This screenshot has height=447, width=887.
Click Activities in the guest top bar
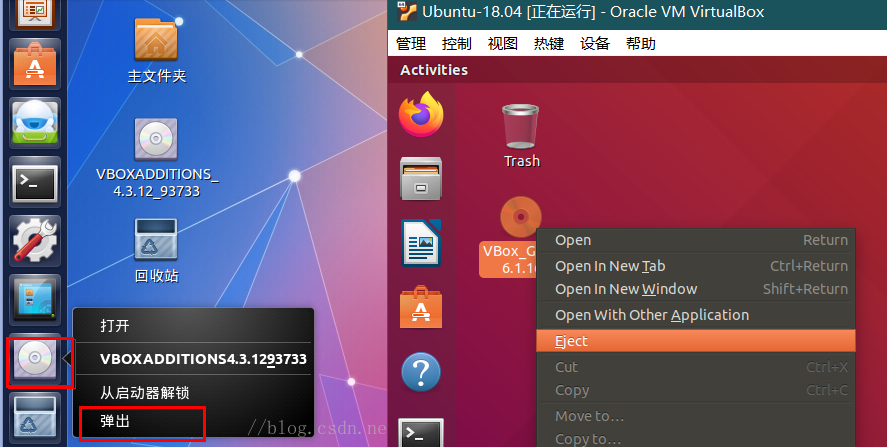pyautogui.click(x=434, y=70)
